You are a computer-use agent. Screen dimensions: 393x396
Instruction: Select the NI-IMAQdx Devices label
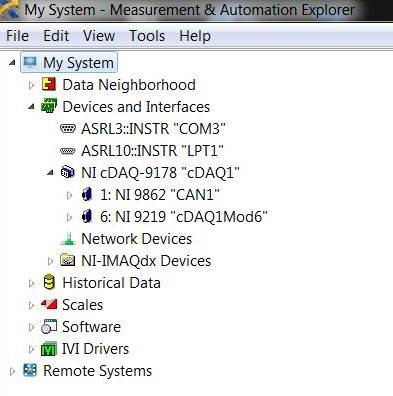click(146, 261)
